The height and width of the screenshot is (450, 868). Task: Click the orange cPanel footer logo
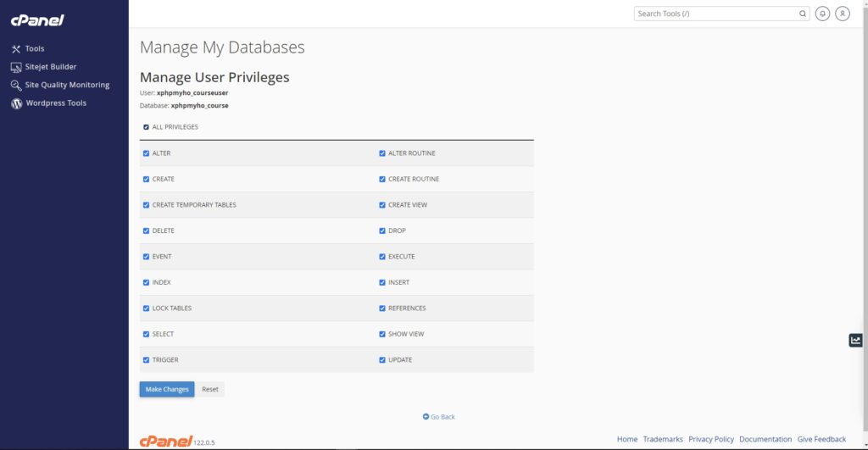(166, 441)
